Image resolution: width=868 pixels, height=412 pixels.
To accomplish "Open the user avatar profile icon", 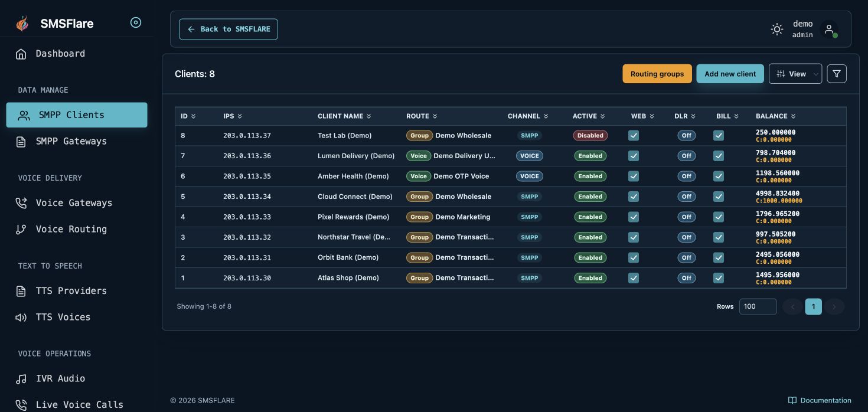I will (x=829, y=29).
